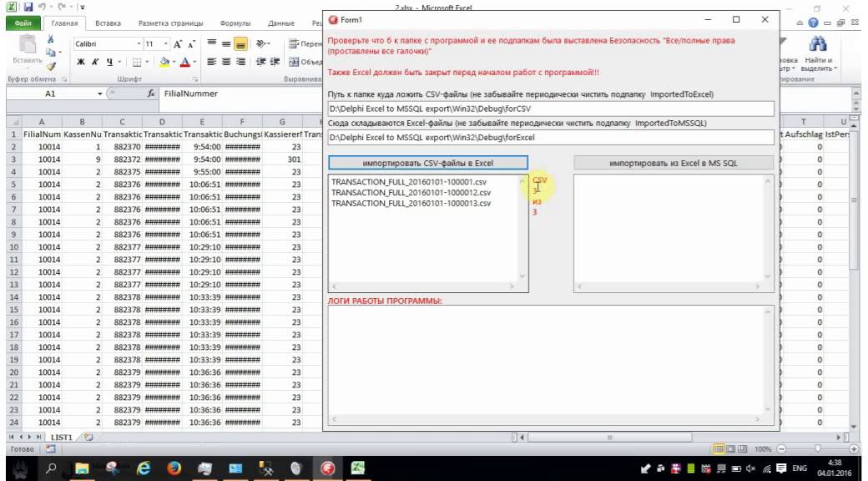Edit the forExcel folder path field
The image size is (868, 481).
[x=550, y=137]
